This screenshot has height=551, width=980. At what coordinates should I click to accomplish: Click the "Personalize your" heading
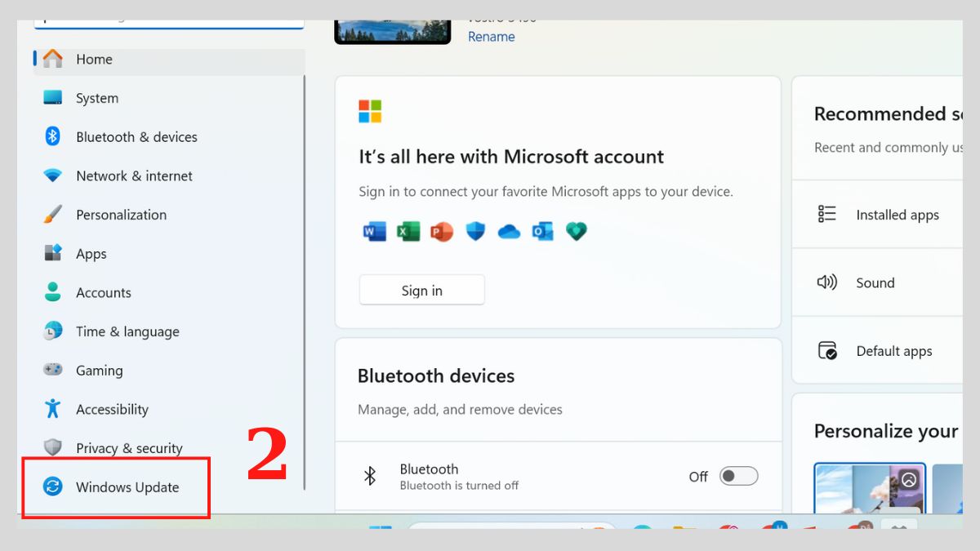[886, 431]
